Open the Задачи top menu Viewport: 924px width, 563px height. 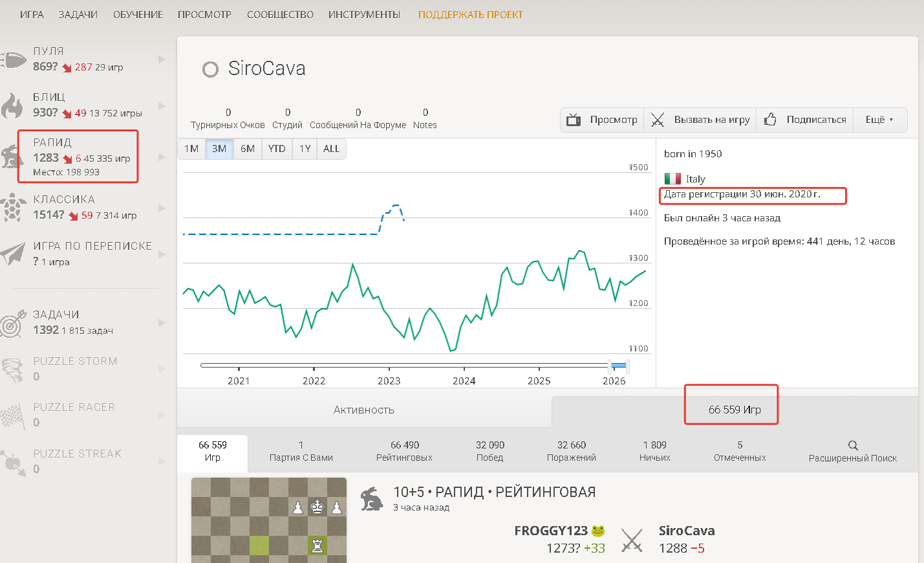(78, 15)
